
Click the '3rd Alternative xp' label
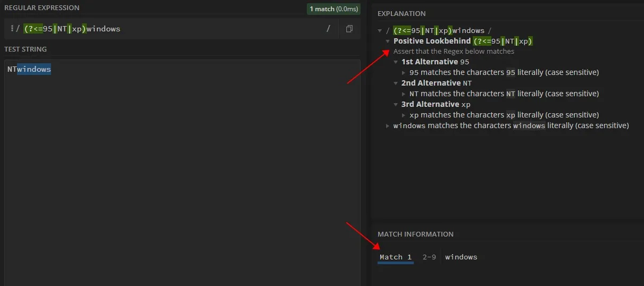pos(436,104)
